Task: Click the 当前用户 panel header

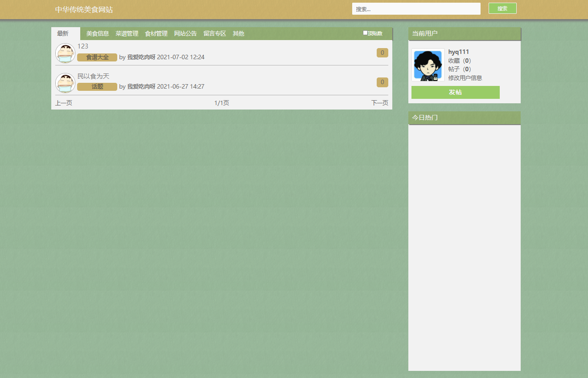Action: point(465,33)
